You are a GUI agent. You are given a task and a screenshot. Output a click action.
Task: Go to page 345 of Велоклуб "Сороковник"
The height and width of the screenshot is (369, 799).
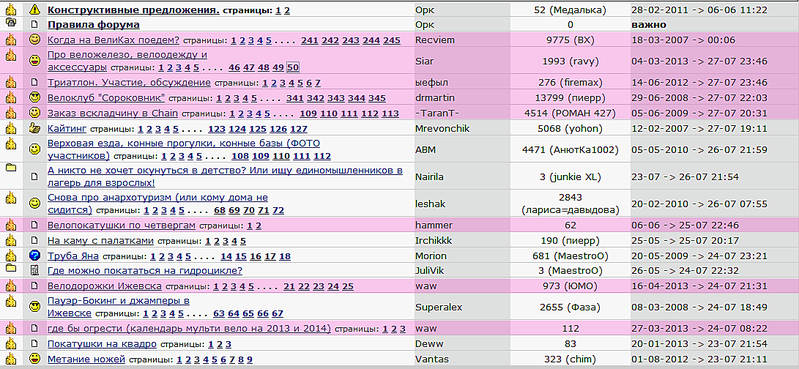pos(377,98)
